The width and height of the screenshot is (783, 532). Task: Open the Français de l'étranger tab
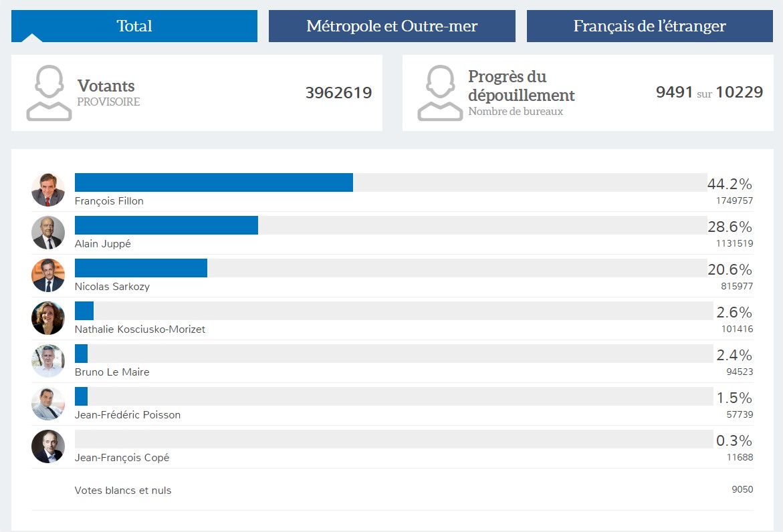pos(650,26)
